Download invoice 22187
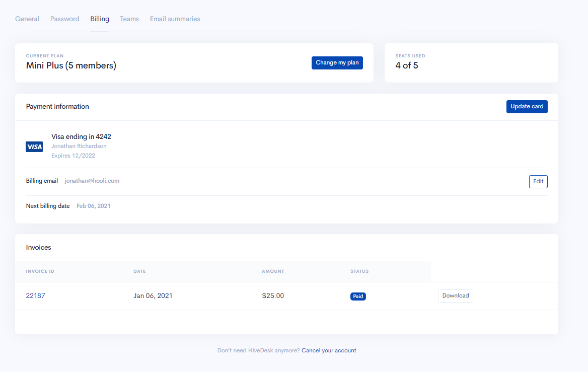This screenshot has width=588, height=372. [x=456, y=296]
